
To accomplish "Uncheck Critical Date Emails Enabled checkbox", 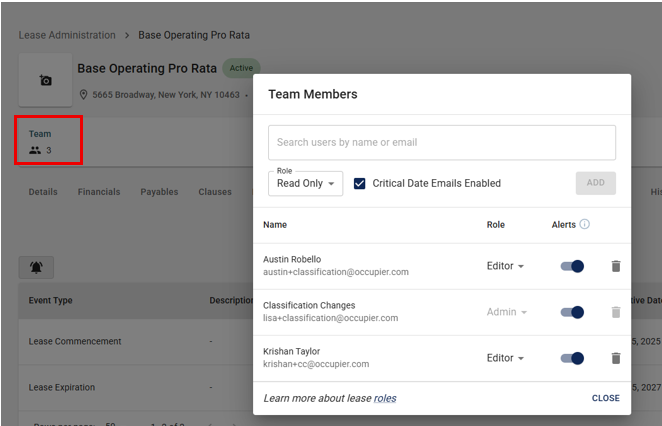I will 360,183.
